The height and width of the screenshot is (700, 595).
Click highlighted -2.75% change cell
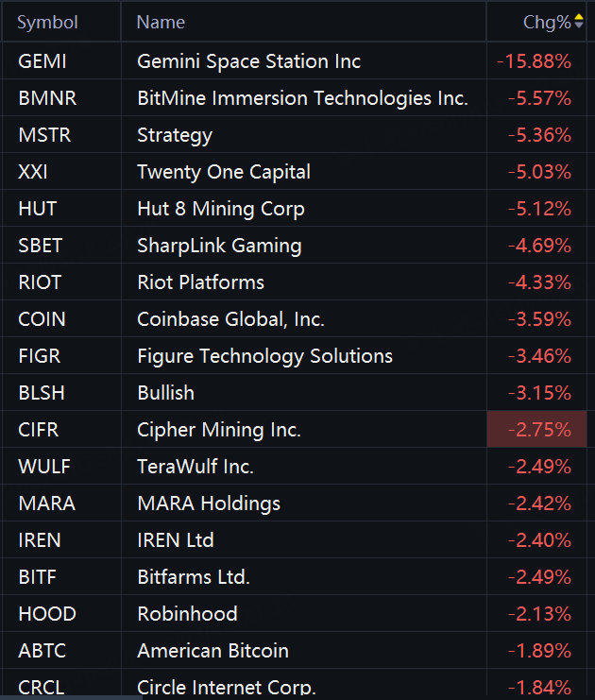(539, 430)
